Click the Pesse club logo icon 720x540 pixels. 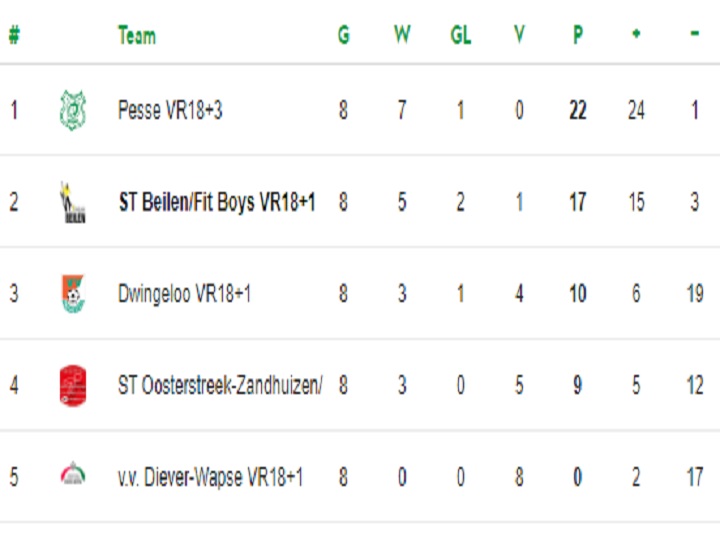73,110
